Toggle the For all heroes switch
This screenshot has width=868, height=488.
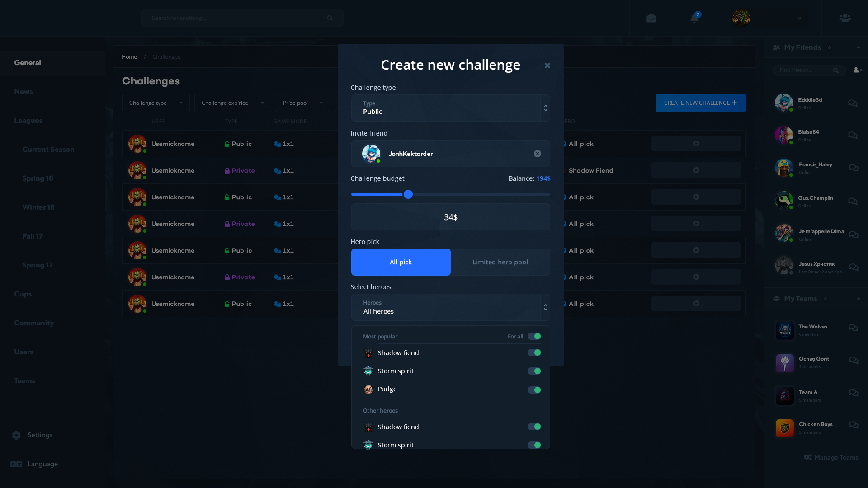pyautogui.click(x=534, y=336)
